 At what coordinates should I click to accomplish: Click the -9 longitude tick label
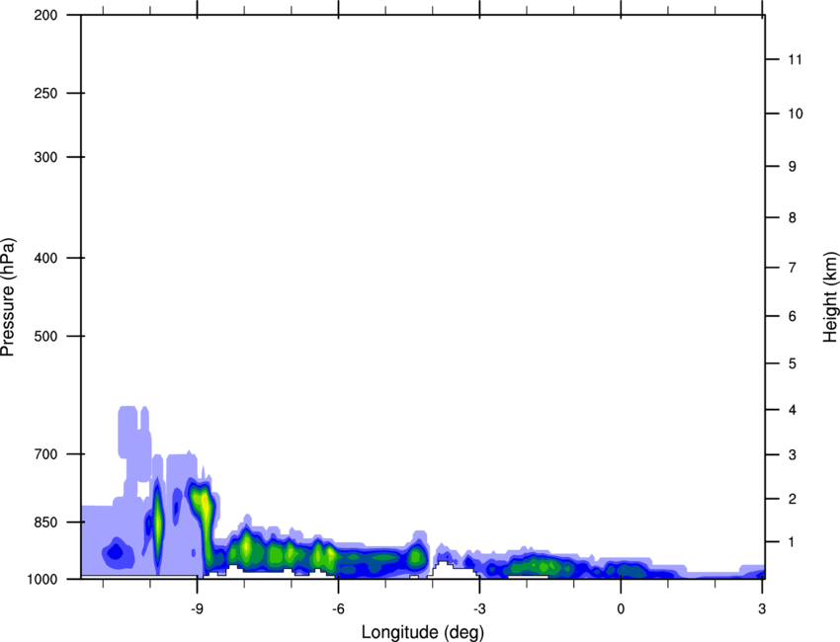[197, 608]
